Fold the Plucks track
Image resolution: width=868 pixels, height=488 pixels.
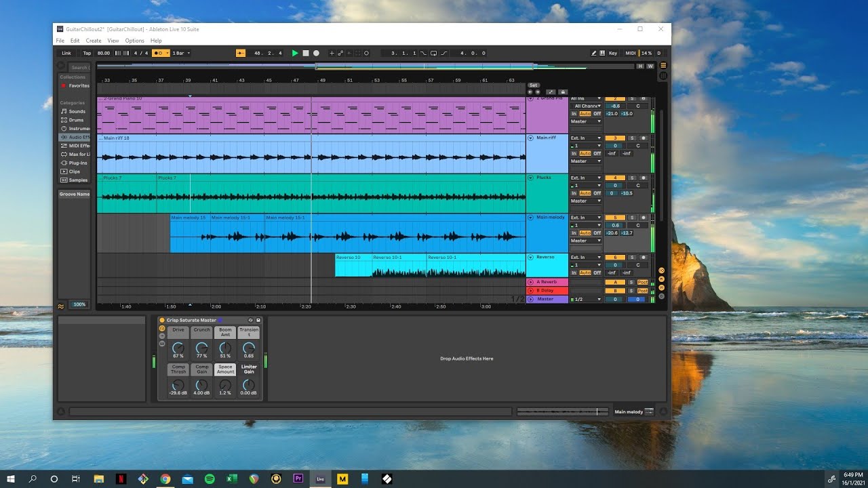530,178
